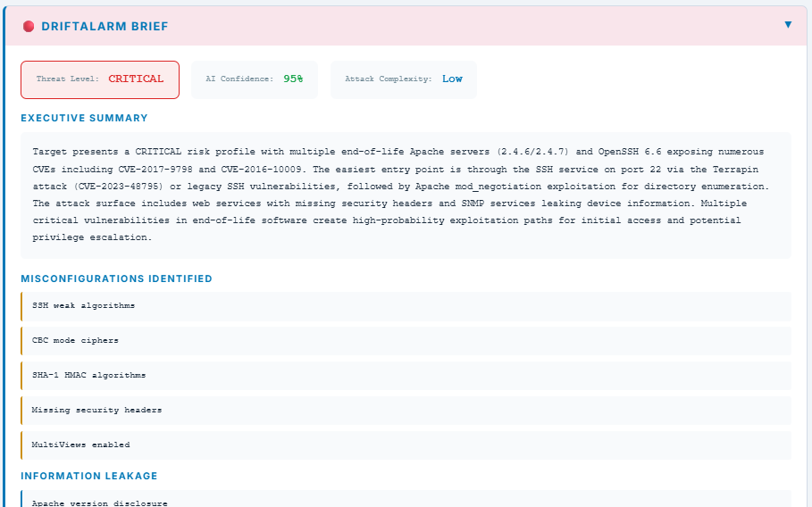Click inside the executive summary text block
The width and height of the screenshot is (812, 507).
pyautogui.click(x=406, y=195)
